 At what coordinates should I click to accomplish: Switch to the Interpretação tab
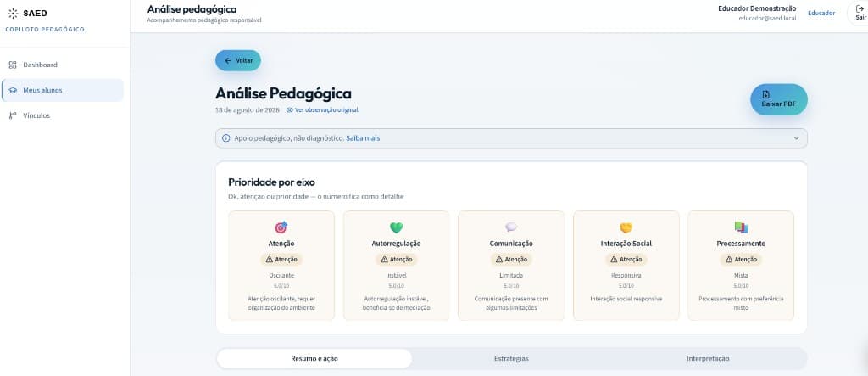(x=708, y=359)
